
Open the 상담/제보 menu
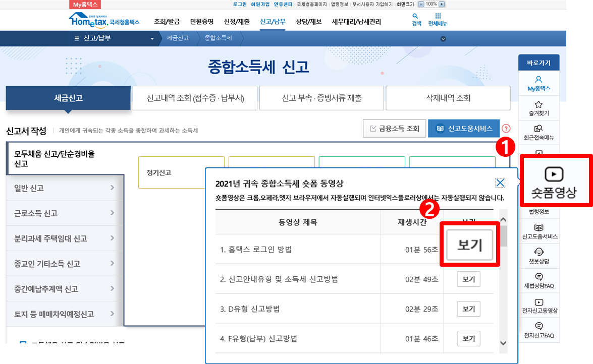[x=308, y=22]
